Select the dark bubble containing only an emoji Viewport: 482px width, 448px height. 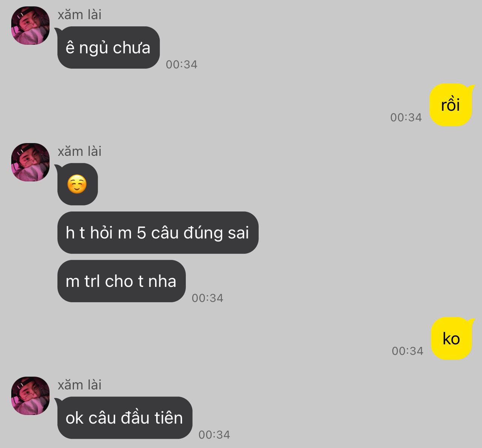pos(77,184)
